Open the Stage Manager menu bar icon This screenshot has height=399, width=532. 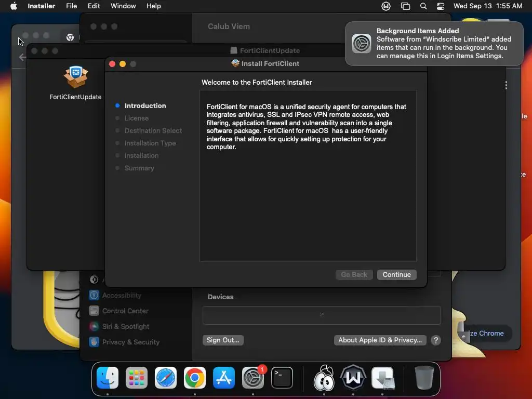(405, 6)
